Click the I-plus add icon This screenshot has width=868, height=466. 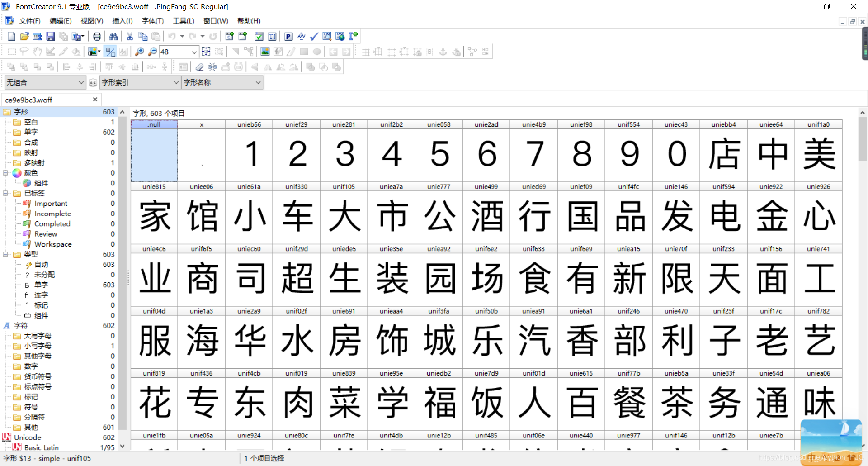tap(353, 36)
